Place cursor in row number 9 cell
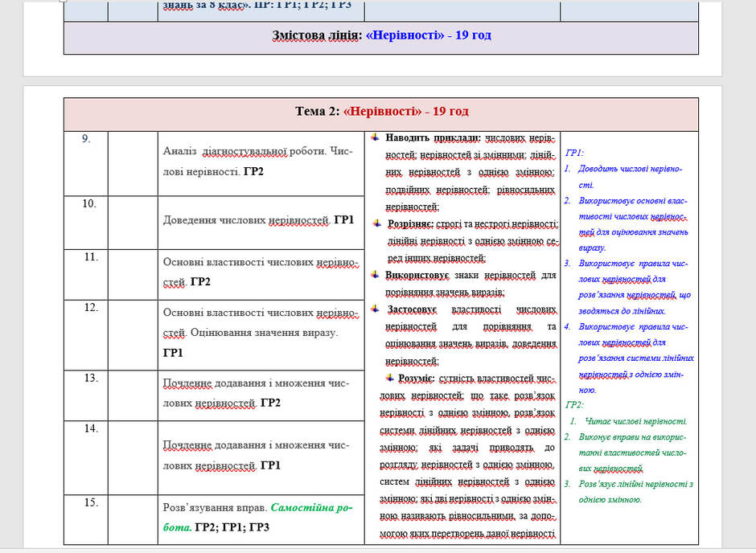 (x=86, y=163)
